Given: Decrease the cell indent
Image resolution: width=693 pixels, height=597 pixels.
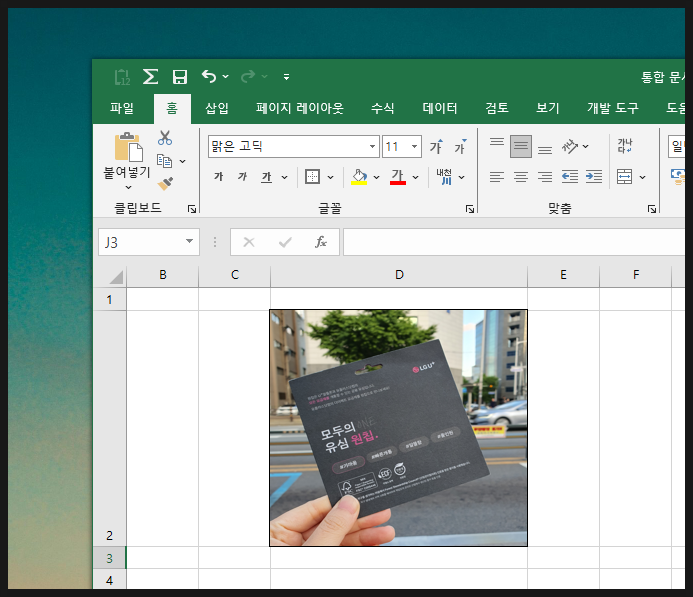Looking at the screenshot, I should click(570, 177).
